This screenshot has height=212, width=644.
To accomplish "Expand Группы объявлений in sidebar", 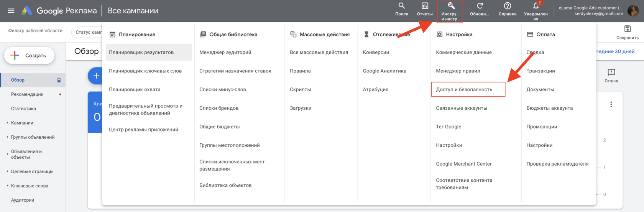I will [x=7, y=137].
